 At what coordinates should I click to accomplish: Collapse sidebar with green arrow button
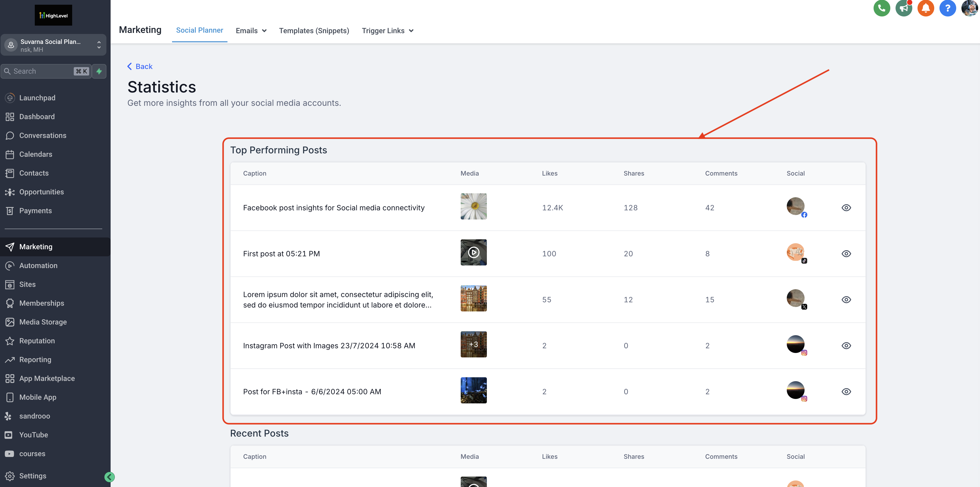pos(110,477)
